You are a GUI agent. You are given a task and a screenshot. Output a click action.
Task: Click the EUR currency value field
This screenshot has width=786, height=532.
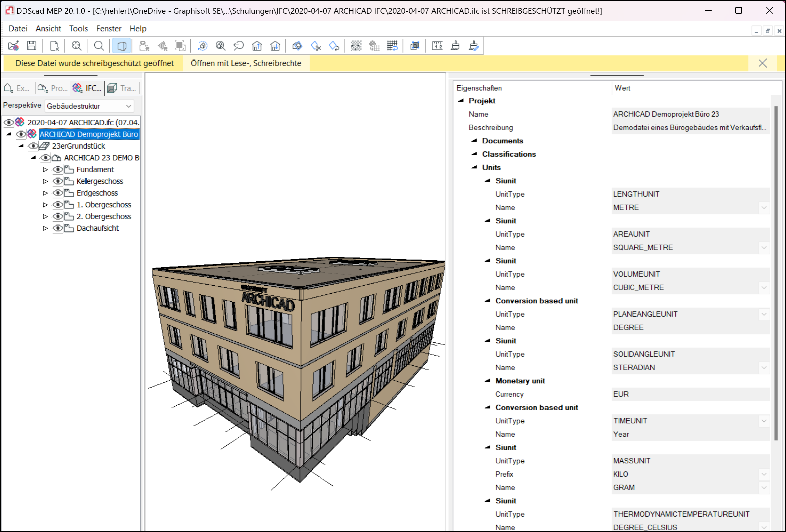(x=691, y=394)
